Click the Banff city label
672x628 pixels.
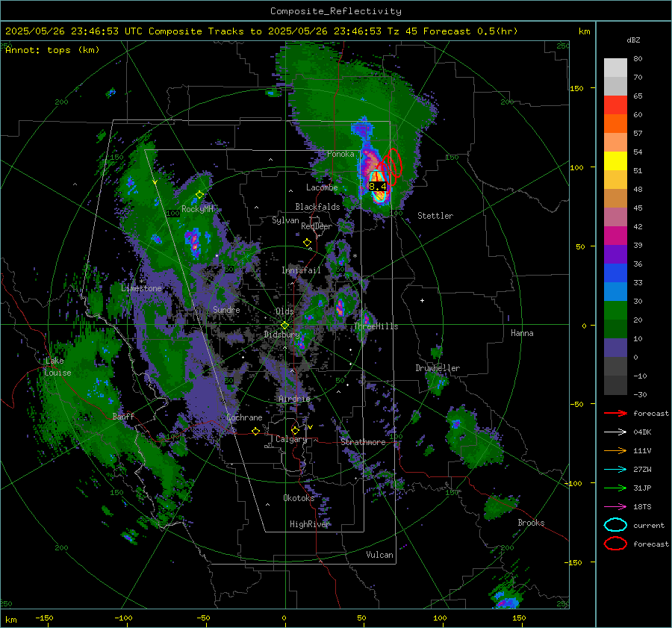(x=123, y=416)
